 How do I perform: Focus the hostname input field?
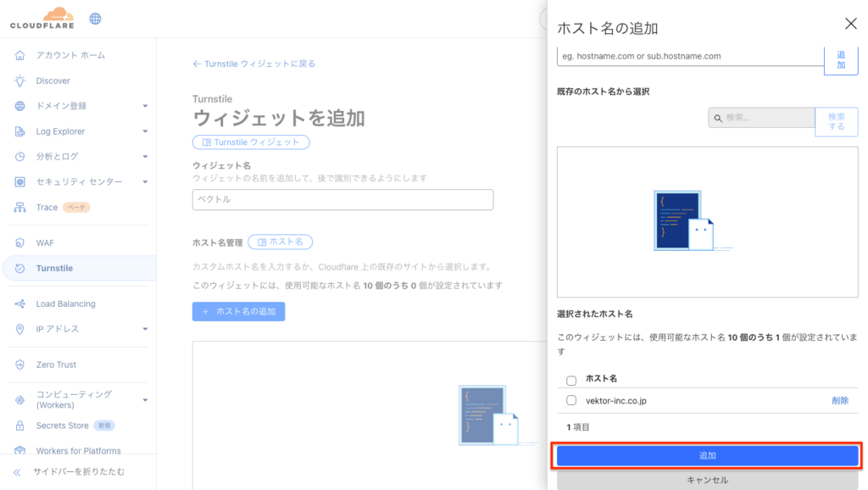[690, 56]
